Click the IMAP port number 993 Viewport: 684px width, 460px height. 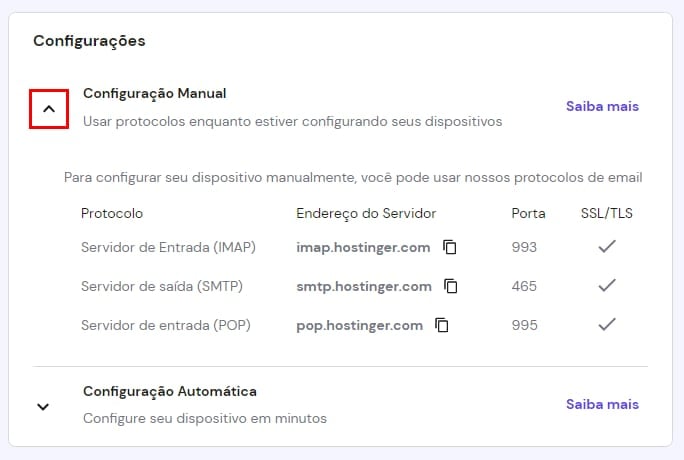click(524, 247)
